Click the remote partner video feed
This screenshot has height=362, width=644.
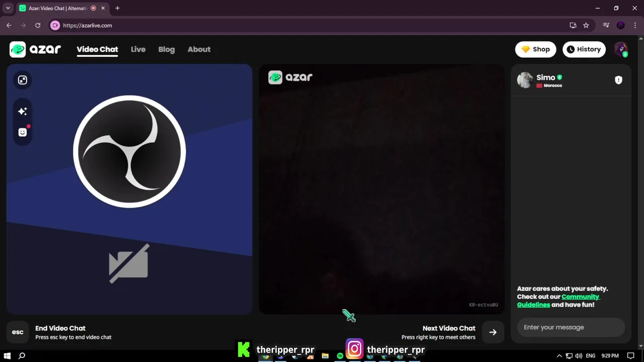pos(381,189)
